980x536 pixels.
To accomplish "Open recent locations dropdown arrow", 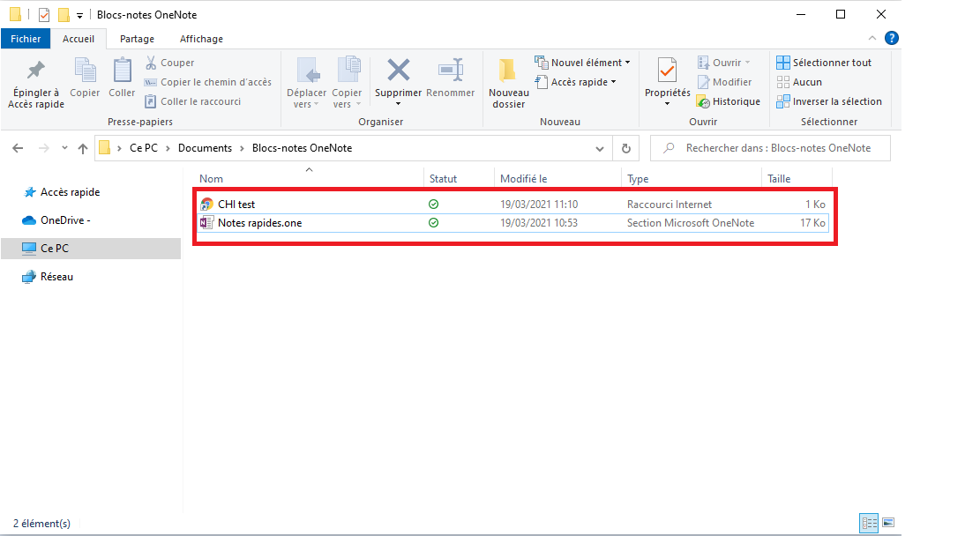I will click(x=64, y=148).
